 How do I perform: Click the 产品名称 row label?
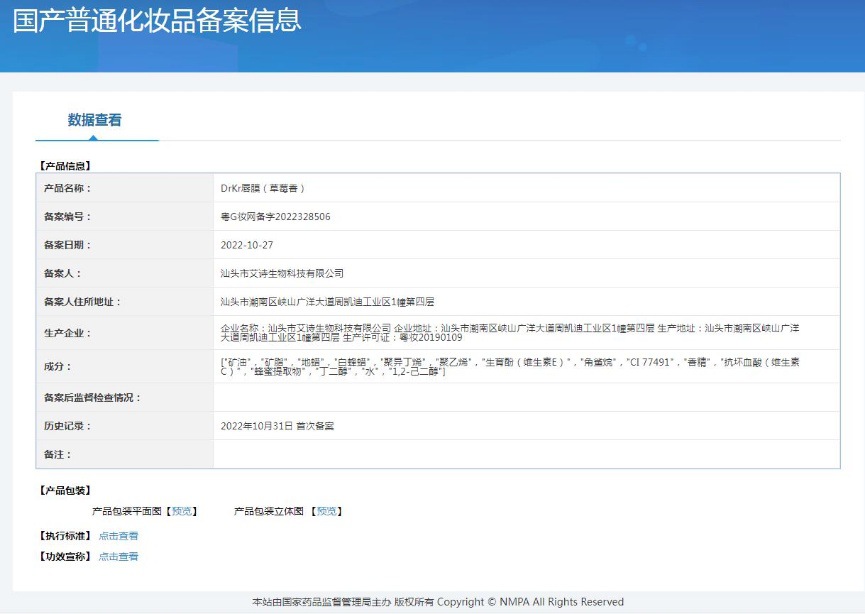tap(67, 188)
